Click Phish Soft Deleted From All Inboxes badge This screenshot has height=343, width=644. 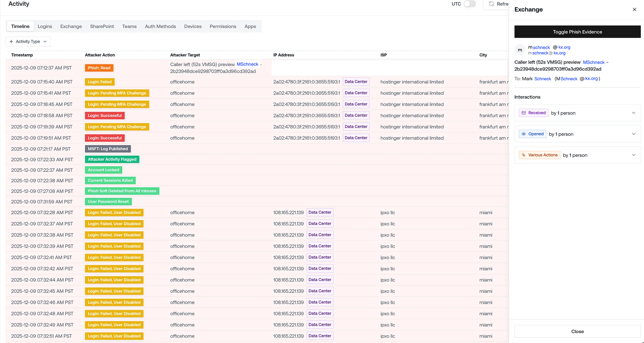tap(122, 191)
